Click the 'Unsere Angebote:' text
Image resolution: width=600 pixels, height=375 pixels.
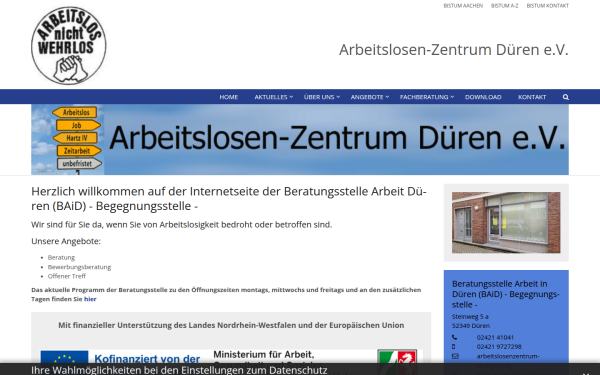coord(66,241)
